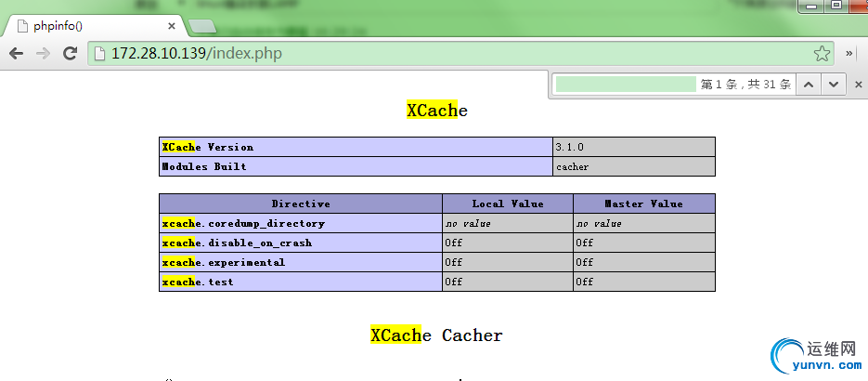The height and width of the screenshot is (381, 868).
Task: Click the Local Value column header
Action: pyautogui.click(x=508, y=204)
